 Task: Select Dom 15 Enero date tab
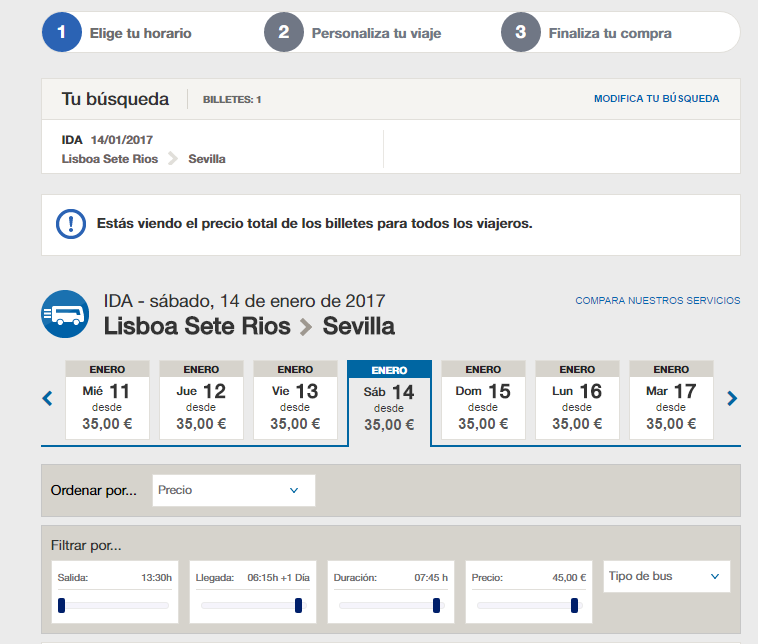tap(483, 400)
